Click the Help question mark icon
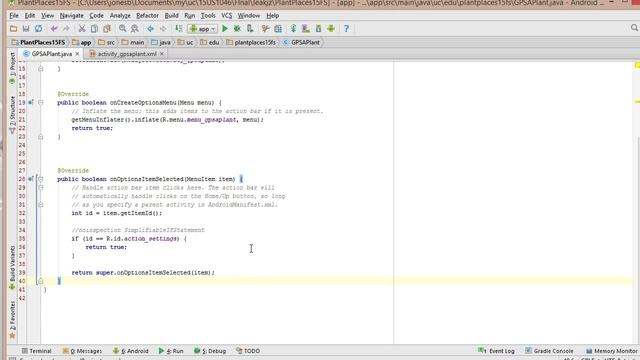The image size is (640, 360). pyautogui.click(x=346, y=29)
